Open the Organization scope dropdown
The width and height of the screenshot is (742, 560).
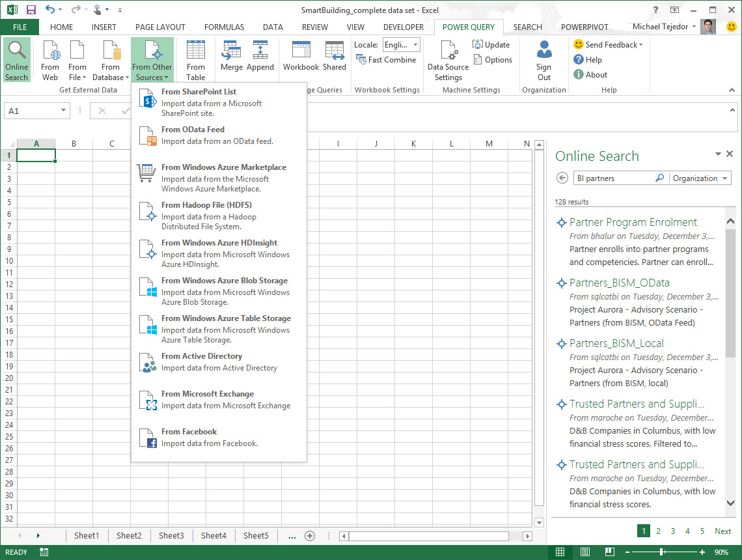tap(700, 178)
